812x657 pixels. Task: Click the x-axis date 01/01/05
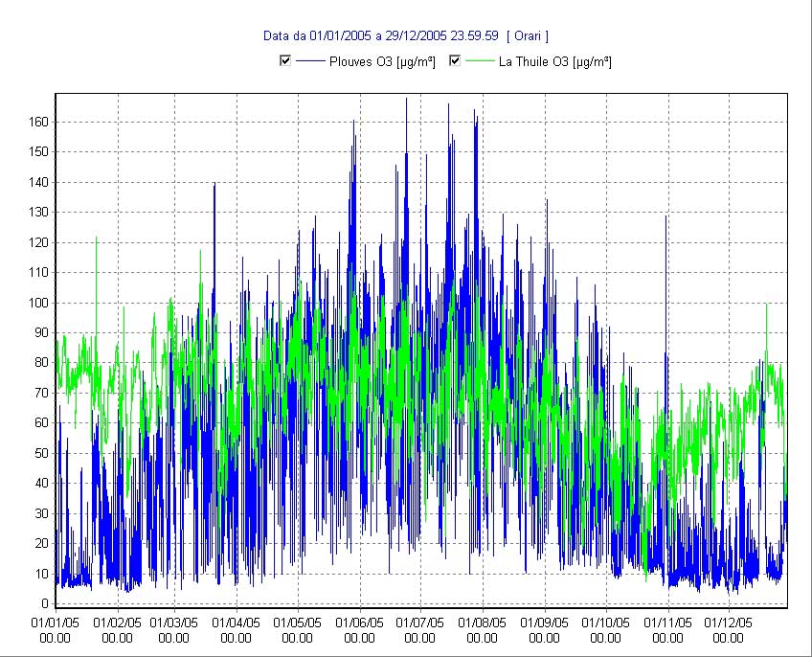pyautogui.click(x=56, y=623)
